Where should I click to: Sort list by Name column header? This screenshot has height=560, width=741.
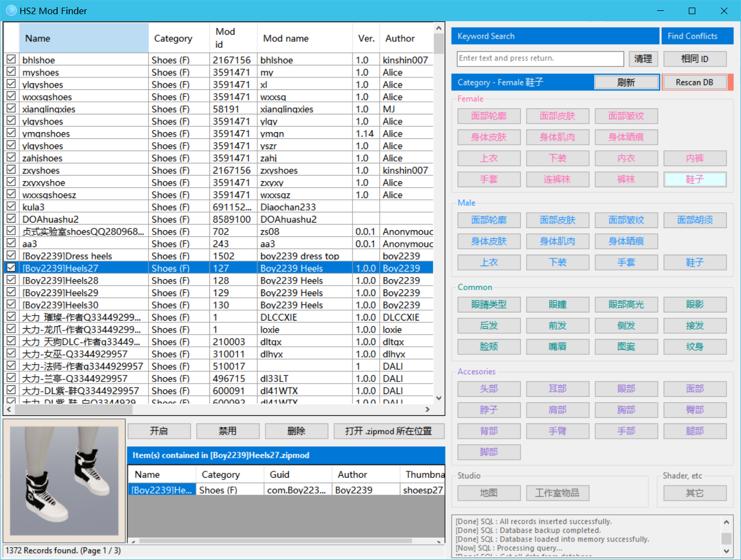(84, 38)
